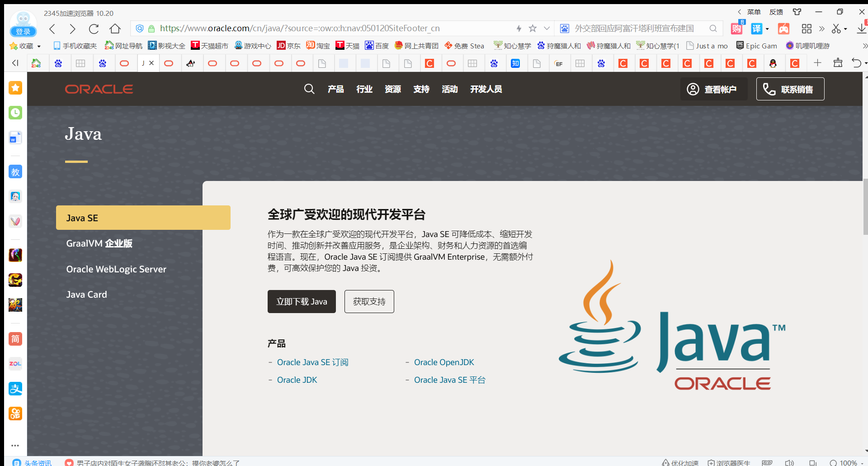Click the 立即下载 Java button
868x466 pixels.
pos(302,301)
